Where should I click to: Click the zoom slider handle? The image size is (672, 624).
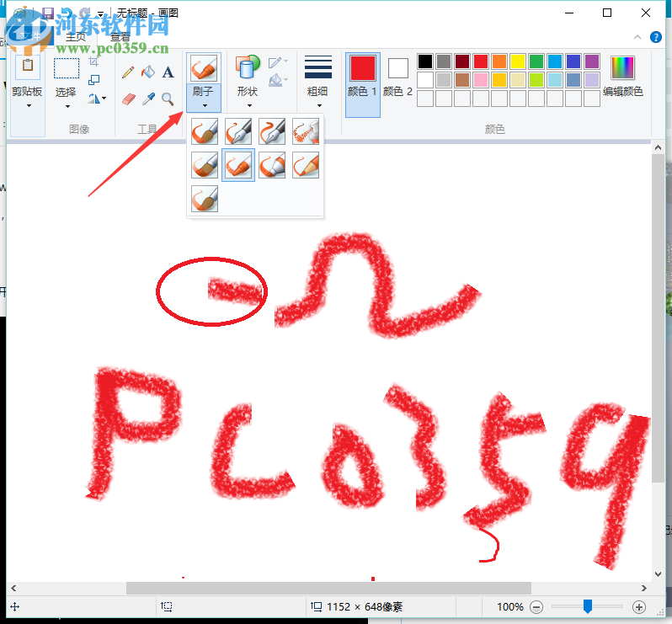pyautogui.click(x=588, y=606)
